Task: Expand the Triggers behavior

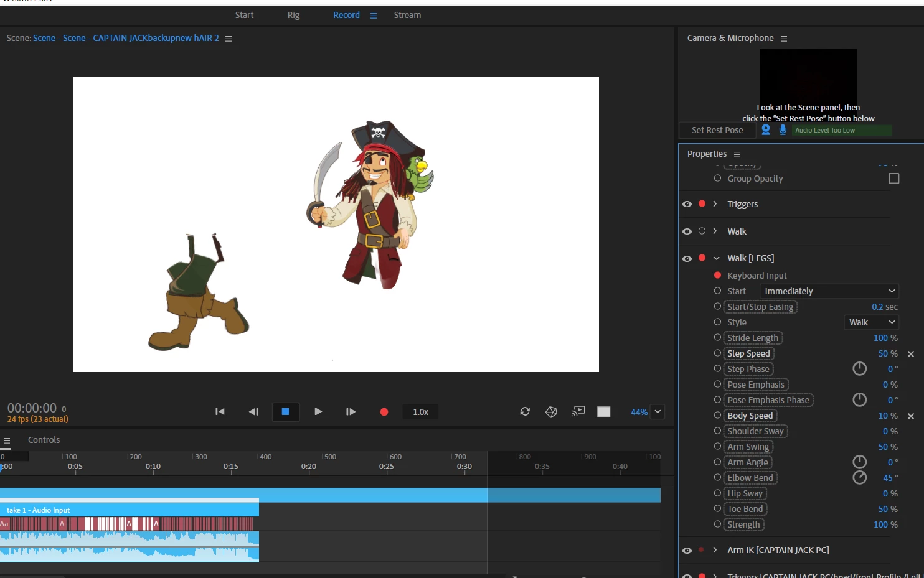Action: coord(715,203)
